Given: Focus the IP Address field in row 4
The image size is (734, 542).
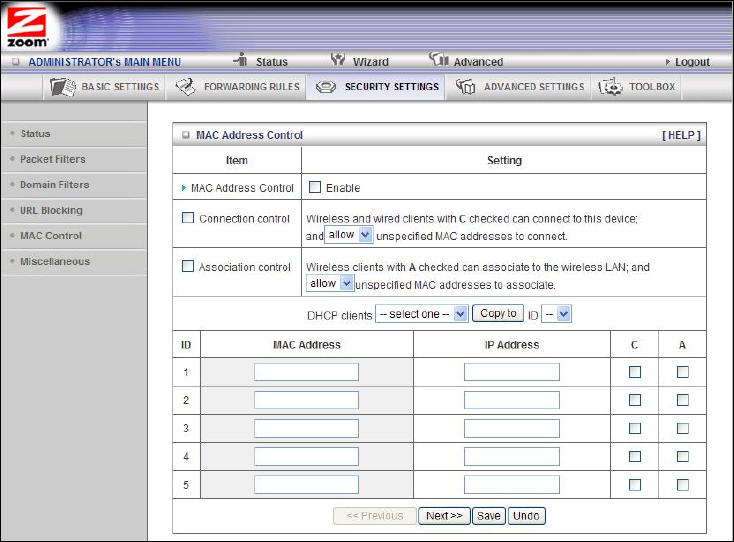Looking at the screenshot, I should 512,456.
